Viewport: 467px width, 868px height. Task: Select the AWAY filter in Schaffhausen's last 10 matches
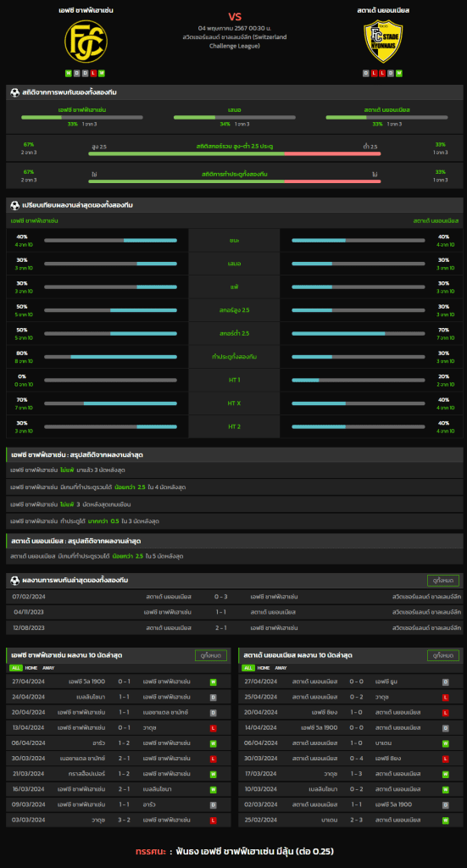48,668
